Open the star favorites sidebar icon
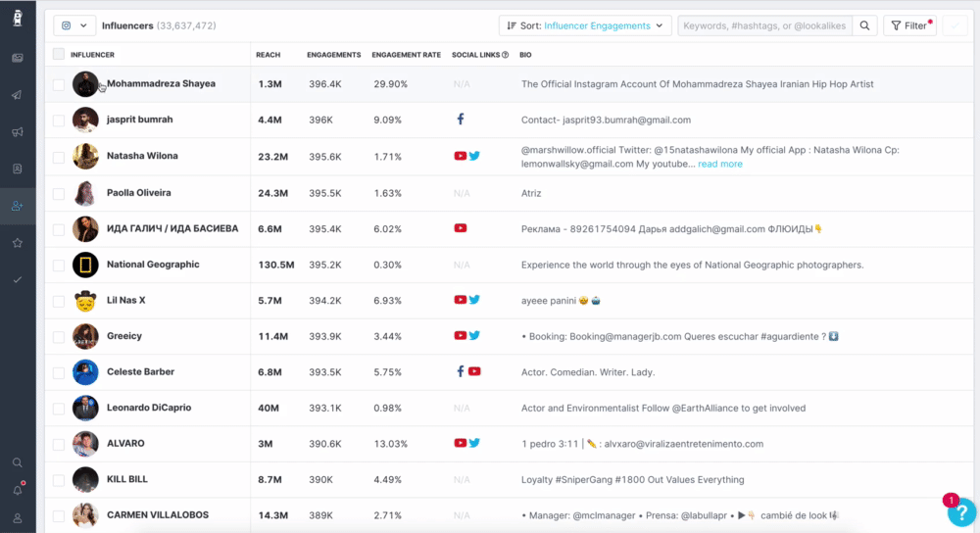The width and height of the screenshot is (980, 533). click(x=18, y=242)
